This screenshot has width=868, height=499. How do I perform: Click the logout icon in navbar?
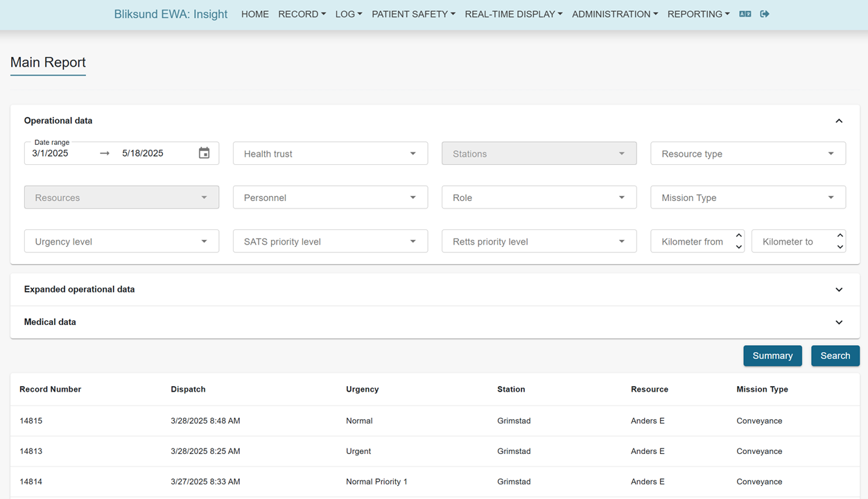pos(765,14)
